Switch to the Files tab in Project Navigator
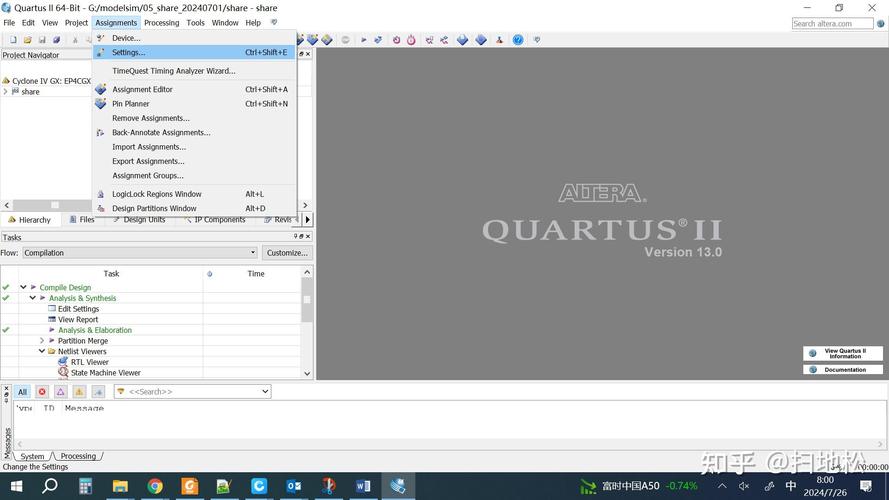This screenshot has height=500, width=889. point(86,220)
